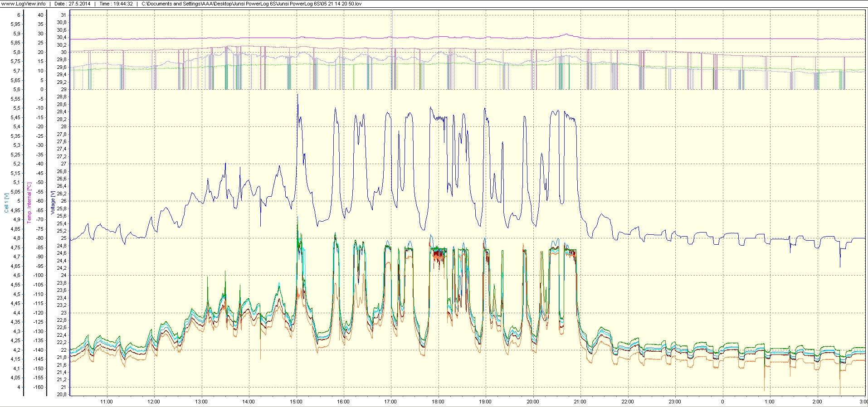Click the "4,95" tick on Cell 1 axis

[x=15, y=210]
